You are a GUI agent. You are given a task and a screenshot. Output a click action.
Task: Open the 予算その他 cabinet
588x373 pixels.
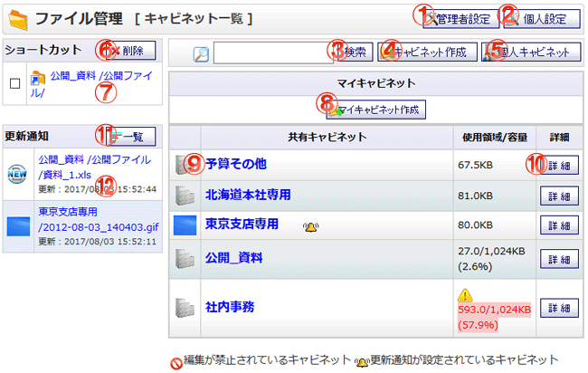[x=236, y=164]
